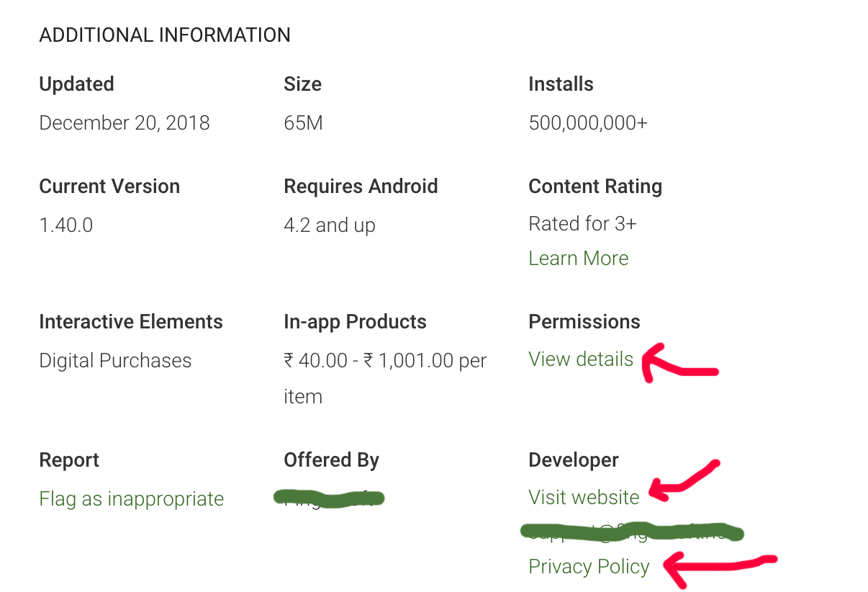Click the scribbled-out developer email

coord(630,532)
